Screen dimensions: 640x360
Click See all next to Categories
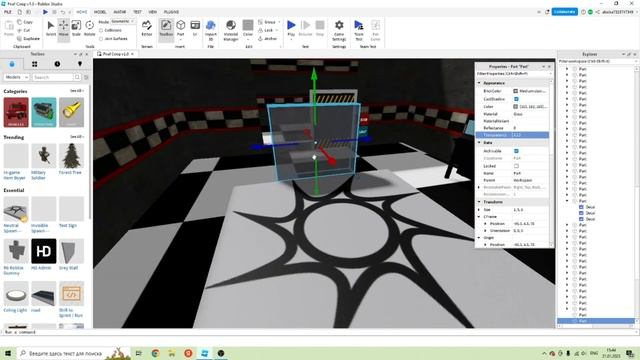tap(76, 91)
